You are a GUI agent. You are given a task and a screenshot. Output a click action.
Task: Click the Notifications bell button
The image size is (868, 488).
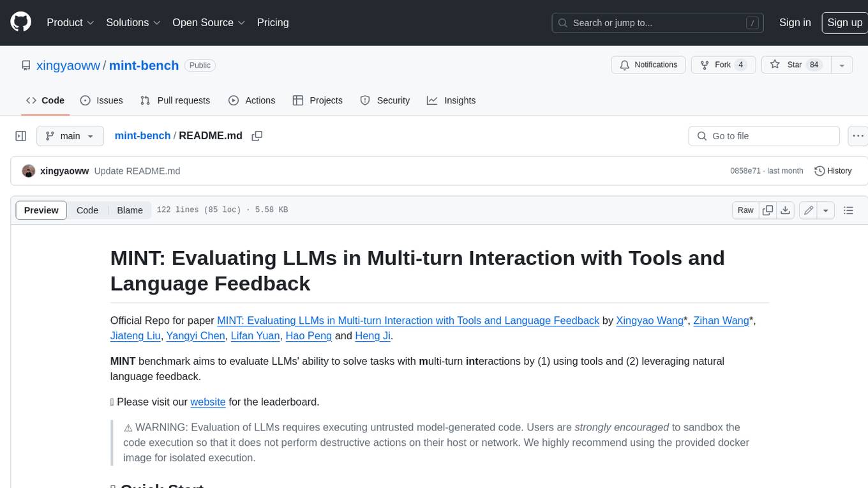pyautogui.click(x=648, y=65)
